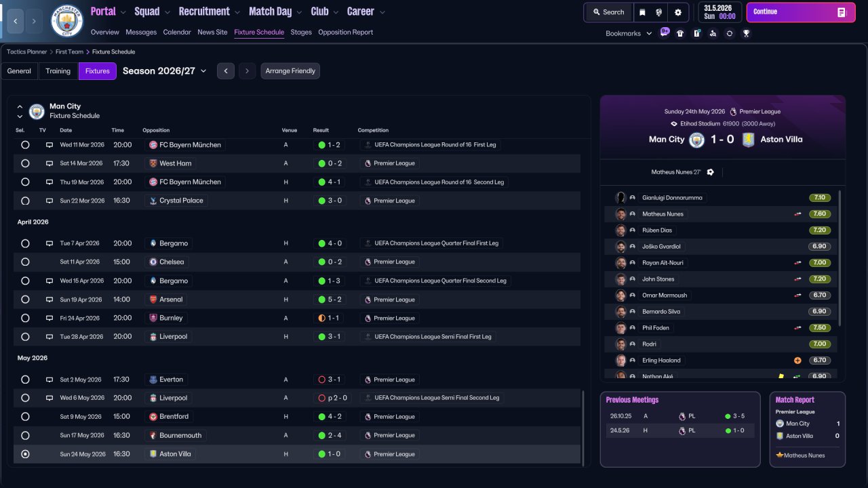Select the Aston Villa fixture radio button

click(25, 454)
